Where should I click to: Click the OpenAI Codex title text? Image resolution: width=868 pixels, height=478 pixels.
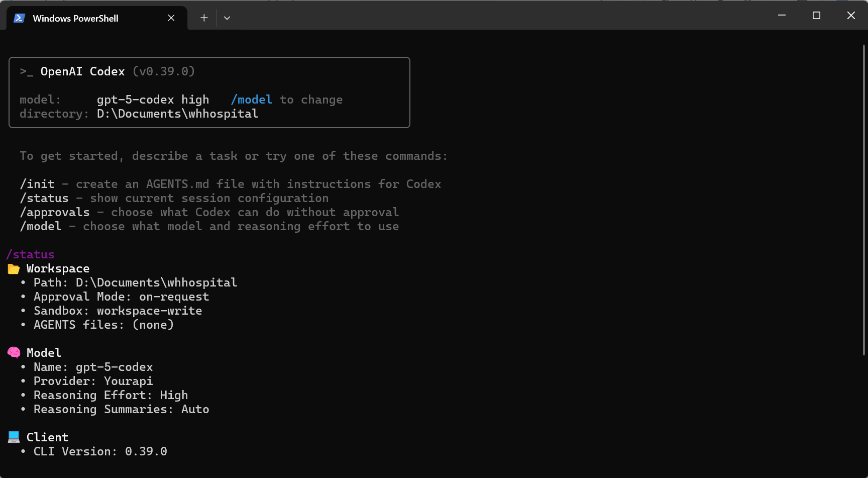[x=83, y=71]
